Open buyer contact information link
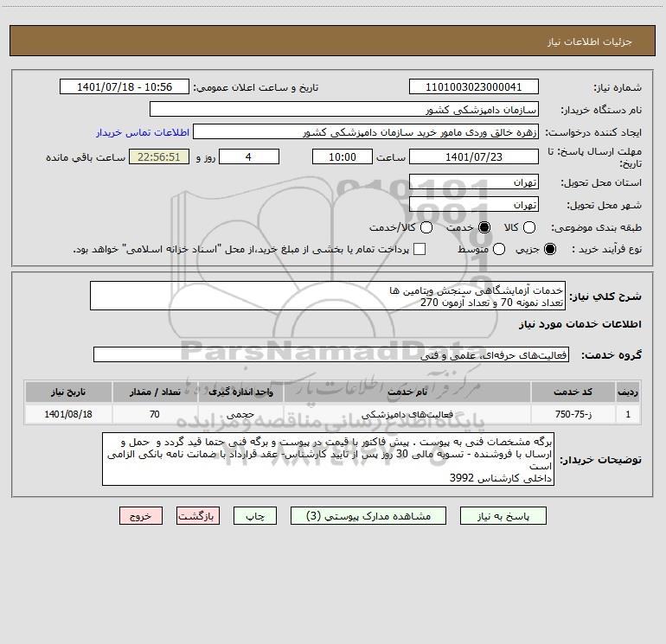The height and width of the screenshot is (644, 666). (x=143, y=132)
